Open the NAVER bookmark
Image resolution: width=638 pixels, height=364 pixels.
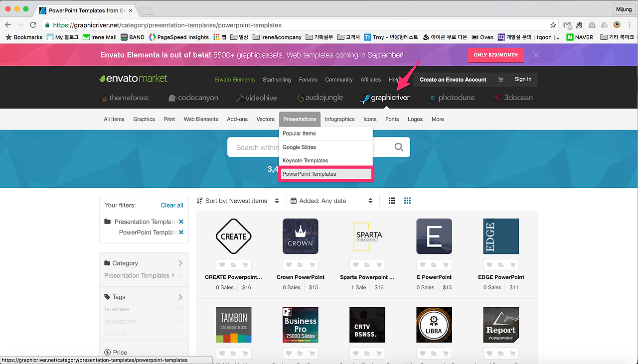pyautogui.click(x=580, y=37)
